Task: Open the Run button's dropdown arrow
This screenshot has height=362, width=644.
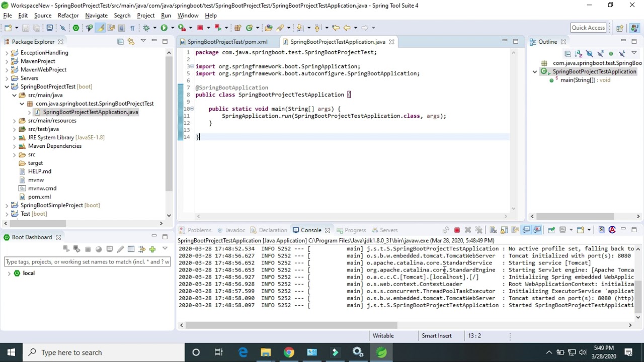Action: click(172, 28)
